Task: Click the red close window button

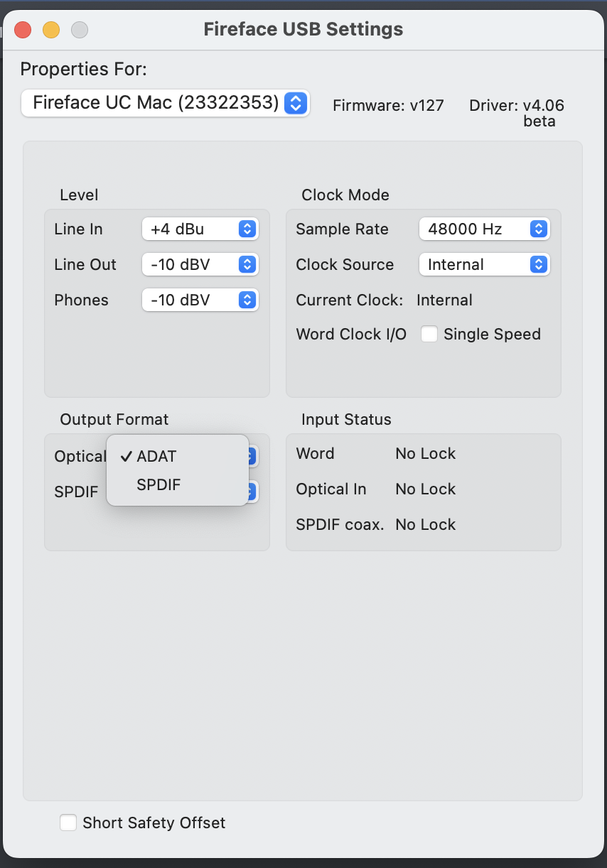Action: 23,30
